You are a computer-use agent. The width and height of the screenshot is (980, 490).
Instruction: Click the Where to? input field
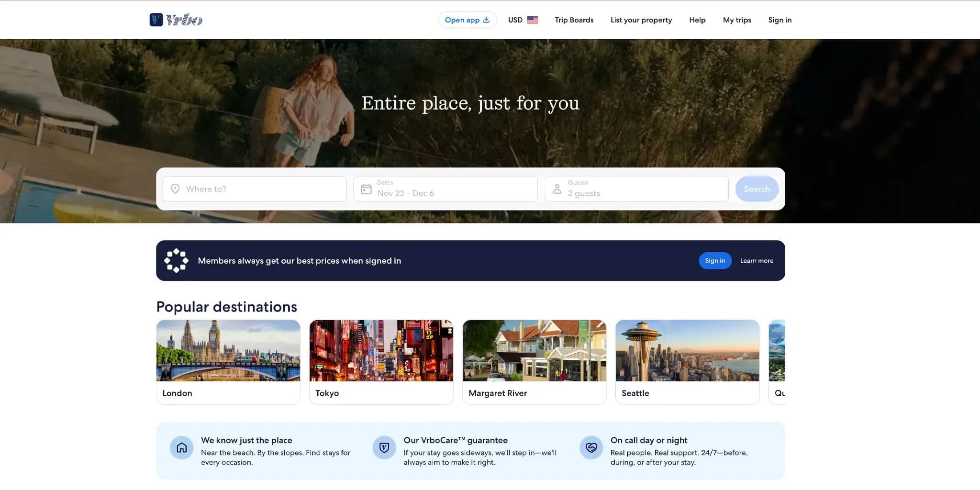[x=254, y=189]
